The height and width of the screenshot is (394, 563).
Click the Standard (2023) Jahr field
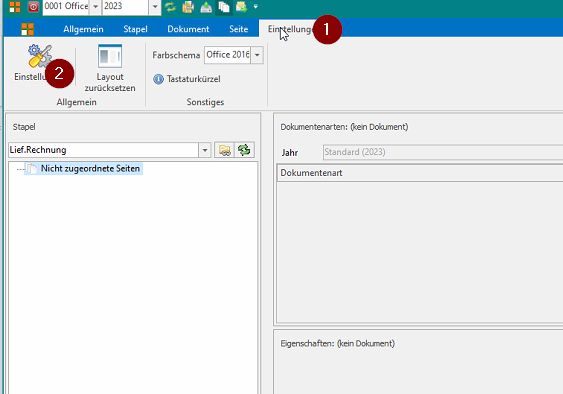[443, 152]
